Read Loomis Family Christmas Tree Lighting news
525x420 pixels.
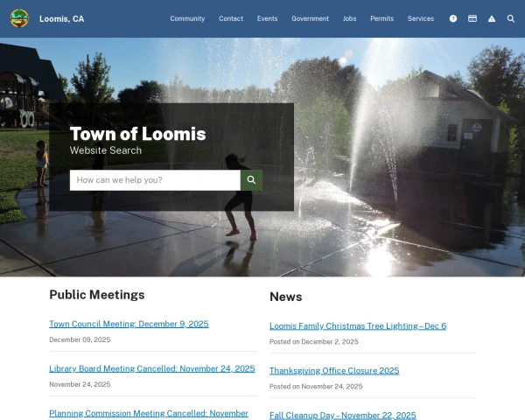point(357,325)
